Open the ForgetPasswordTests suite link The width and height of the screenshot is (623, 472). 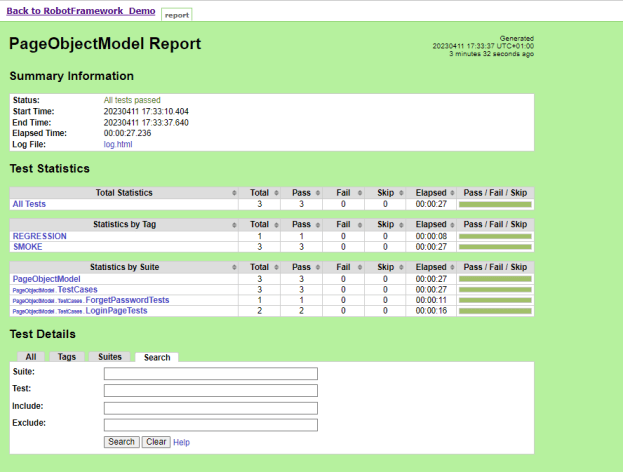pyautogui.click(x=127, y=300)
